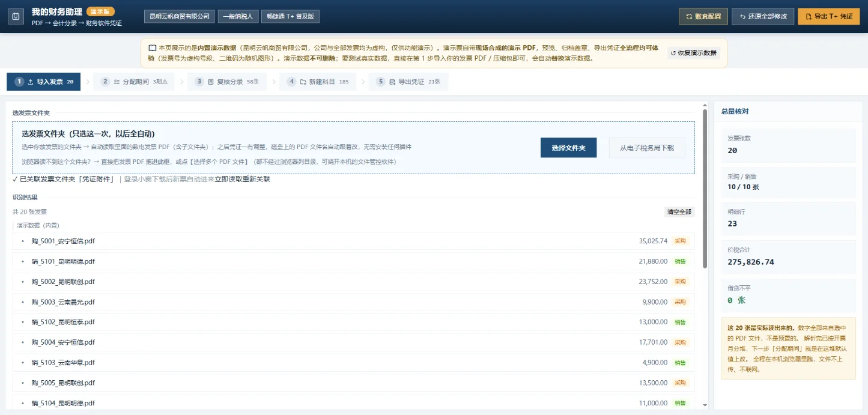Screen dimensions: 868x415
Task: Click the amount 13,500.00
Action: (653, 383)
